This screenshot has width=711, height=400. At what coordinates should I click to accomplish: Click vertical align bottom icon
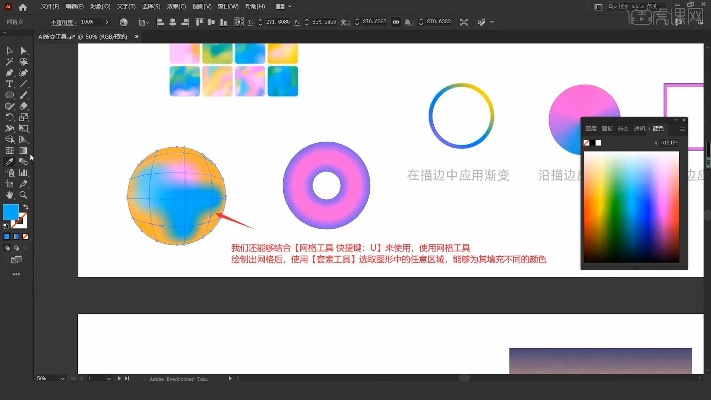(x=223, y=22)
